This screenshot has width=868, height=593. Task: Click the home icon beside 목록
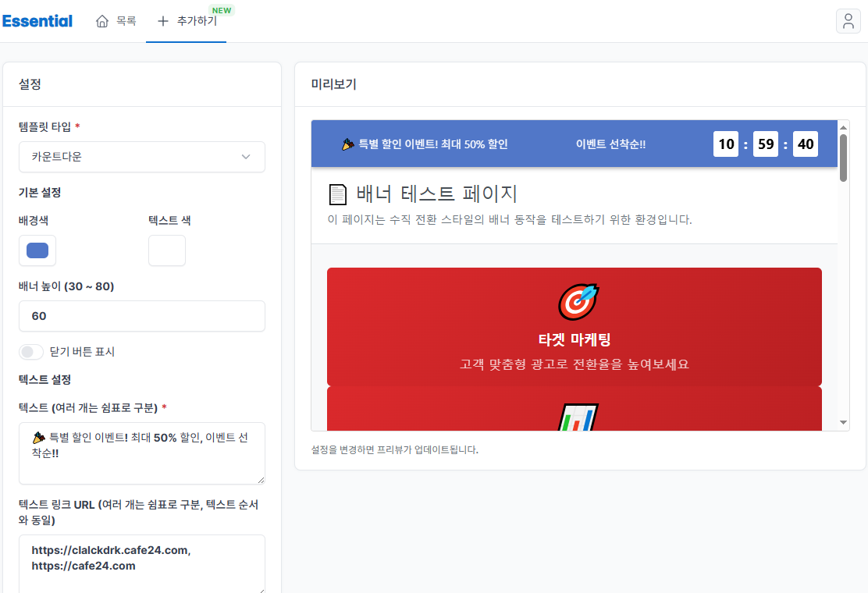[x=102, y=21]
